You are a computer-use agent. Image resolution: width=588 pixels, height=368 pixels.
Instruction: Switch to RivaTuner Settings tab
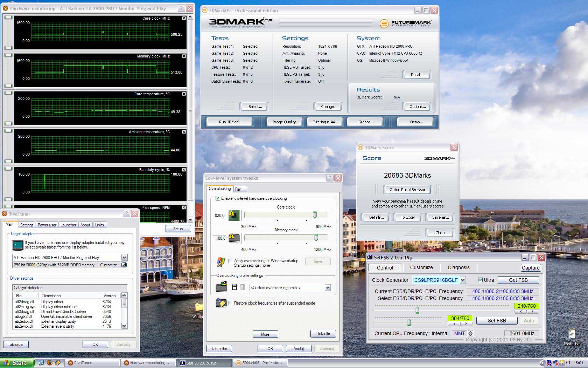(27, 225)
